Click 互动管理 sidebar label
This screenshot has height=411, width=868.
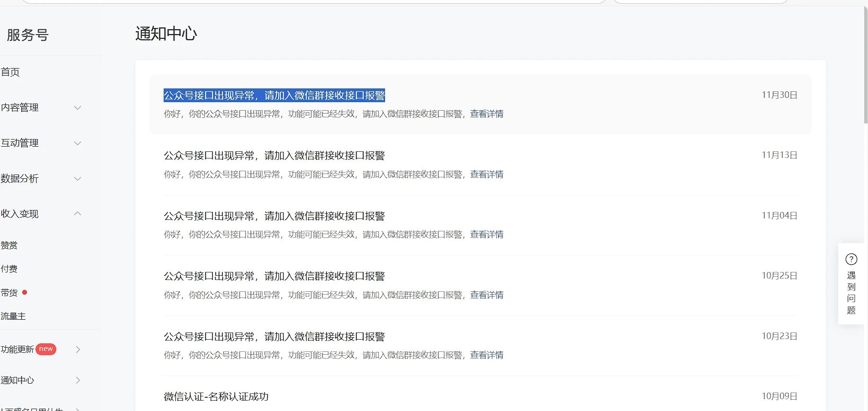[x=20, y=143]
